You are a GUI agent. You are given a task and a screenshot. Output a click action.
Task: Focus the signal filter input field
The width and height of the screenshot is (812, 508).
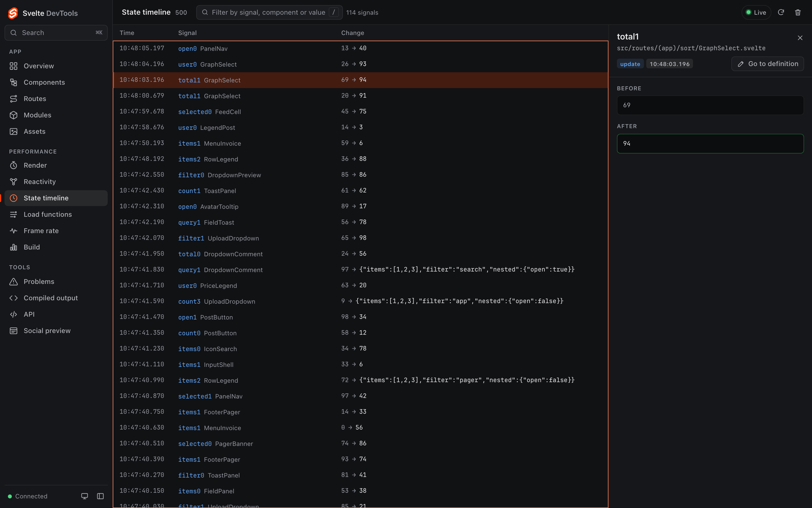(269, 12)
